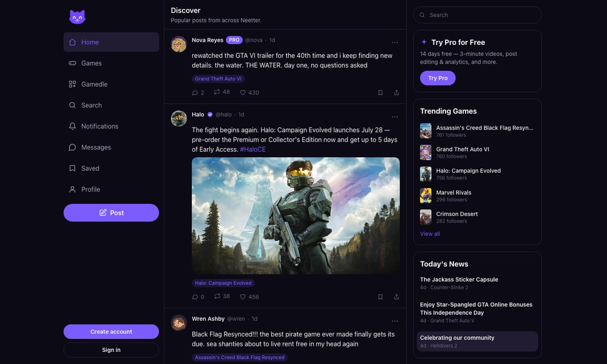Image resolution: width=607 pixels, height=364 pixels.
Task: Open more options on the Halo post
Action: (x=395, y=117)
